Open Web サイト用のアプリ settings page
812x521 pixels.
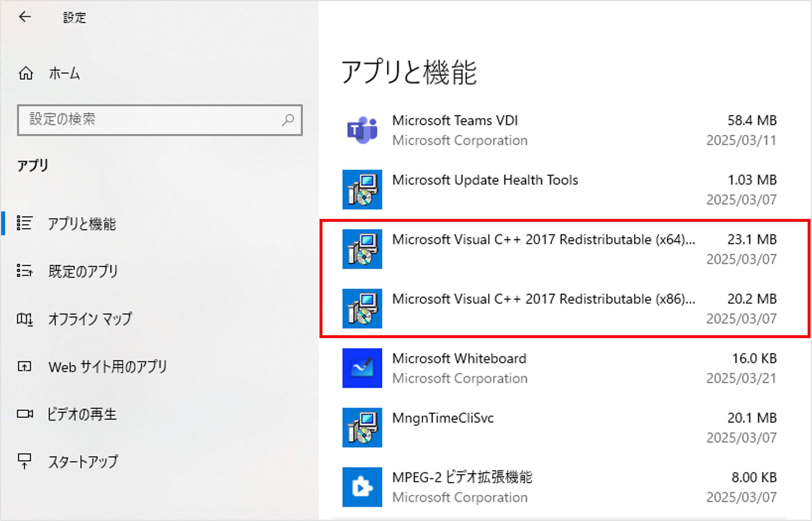coord(108,367)
